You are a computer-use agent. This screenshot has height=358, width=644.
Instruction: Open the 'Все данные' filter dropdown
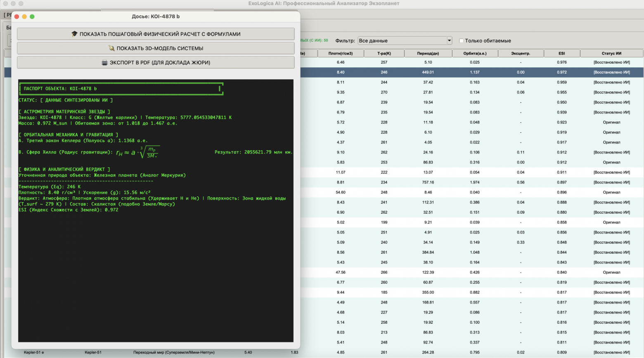(x=405, y=40)
